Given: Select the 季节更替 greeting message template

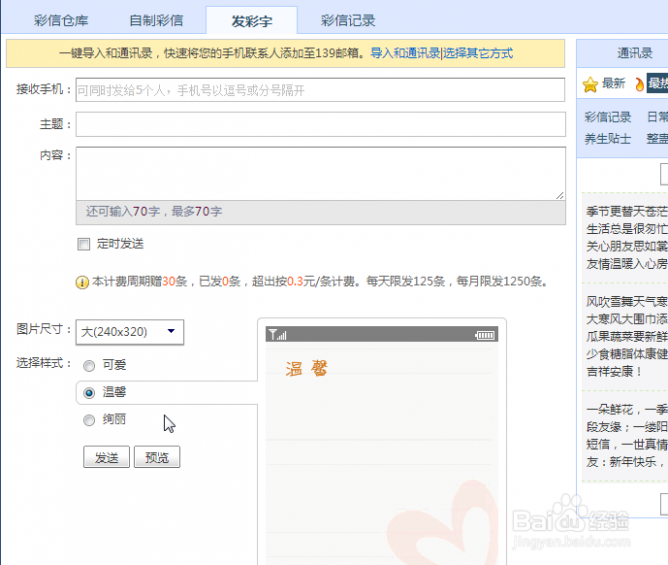Looking at the screenshot, I should point(625,237).
